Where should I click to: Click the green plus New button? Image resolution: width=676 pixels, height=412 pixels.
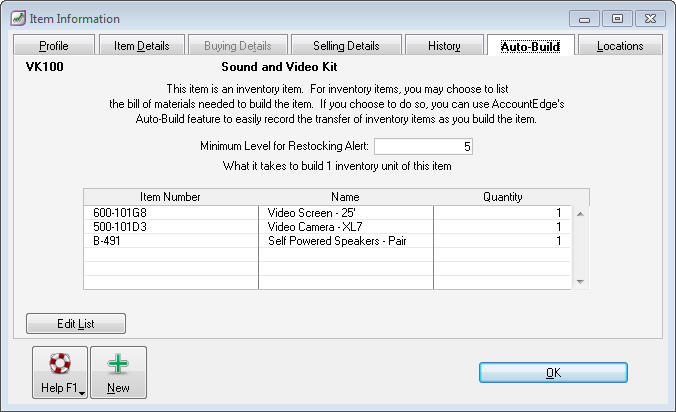pyautogui.click(x=119, y=372)
